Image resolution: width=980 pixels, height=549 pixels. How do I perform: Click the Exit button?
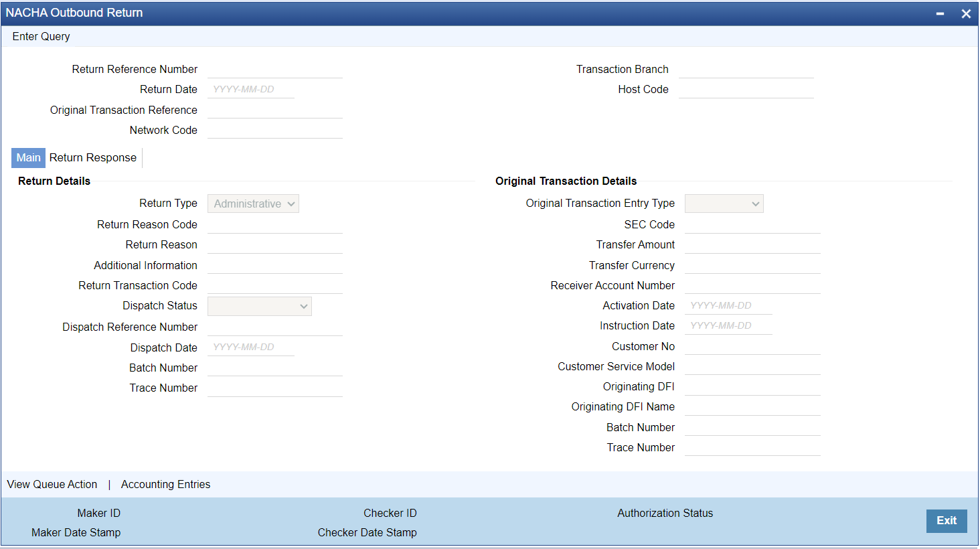tap(947, 521)
